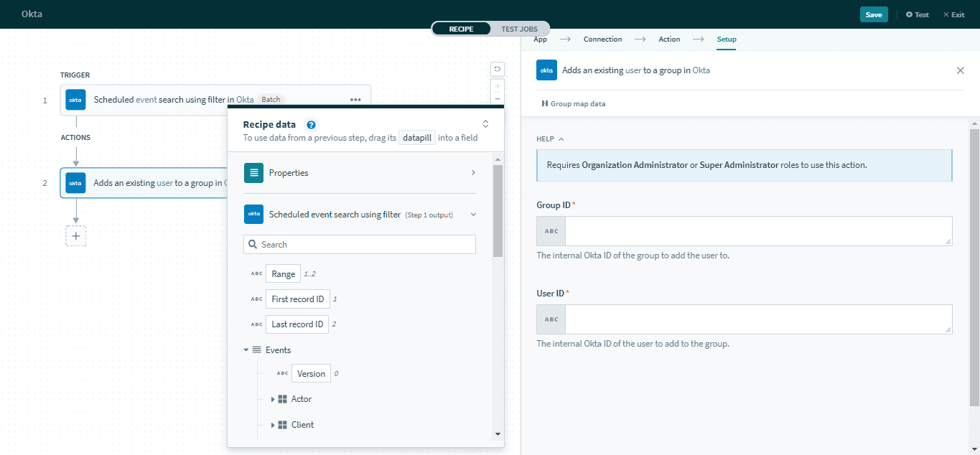Click the Test button
This screenshot has height=455, width=980.
tap(917, 14)
